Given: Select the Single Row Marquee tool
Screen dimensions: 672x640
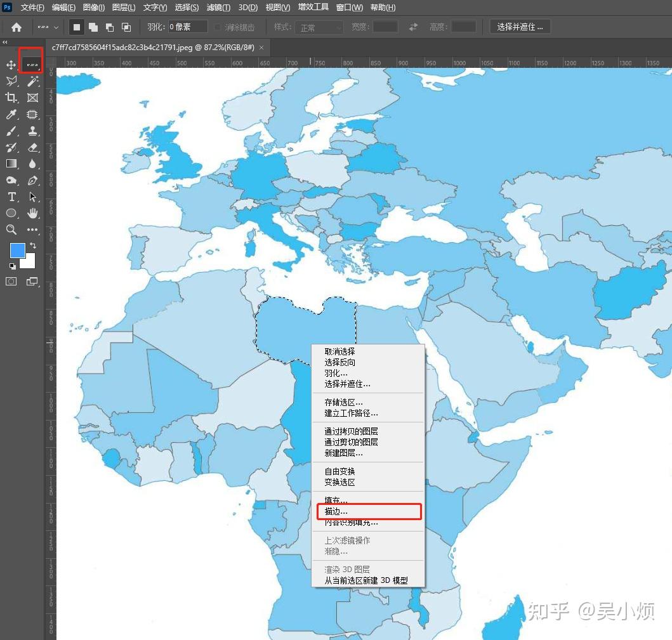Looking at the screenshot, I should 32,65.
